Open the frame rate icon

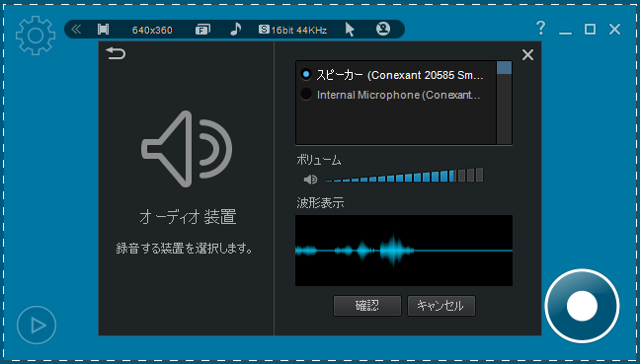[x=202, y=30]
